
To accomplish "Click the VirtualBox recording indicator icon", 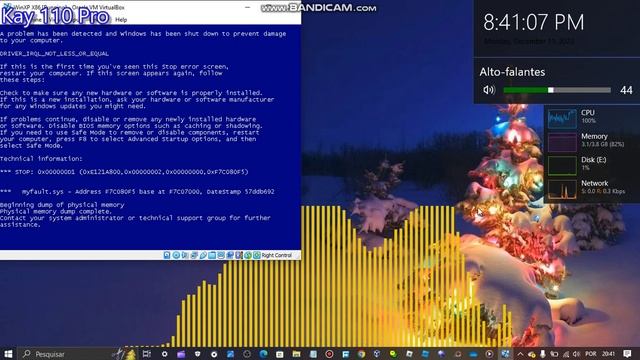I will 230,255.
